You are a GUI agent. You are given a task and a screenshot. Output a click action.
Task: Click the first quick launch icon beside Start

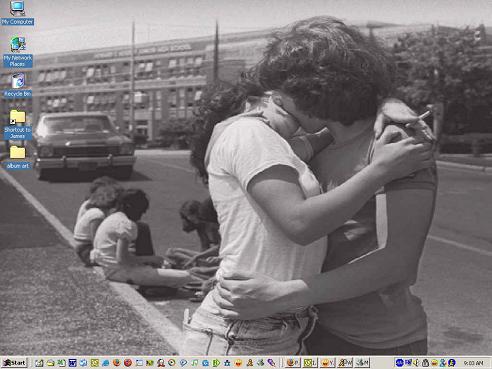click(x=39, y=363)
